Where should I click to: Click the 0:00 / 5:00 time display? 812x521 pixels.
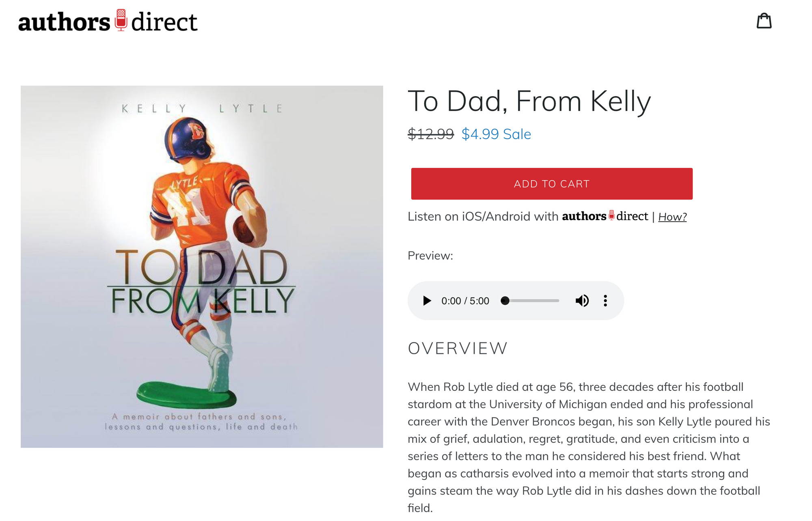point(465,301)
